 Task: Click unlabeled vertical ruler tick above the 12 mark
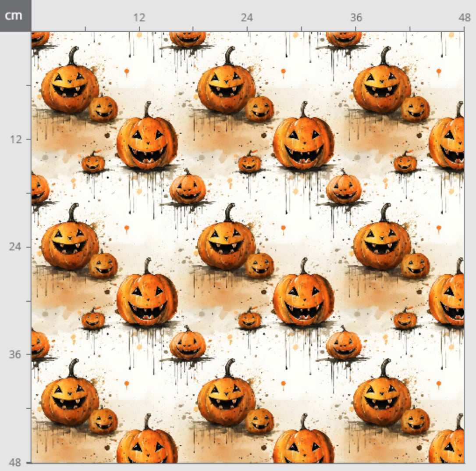28,85
